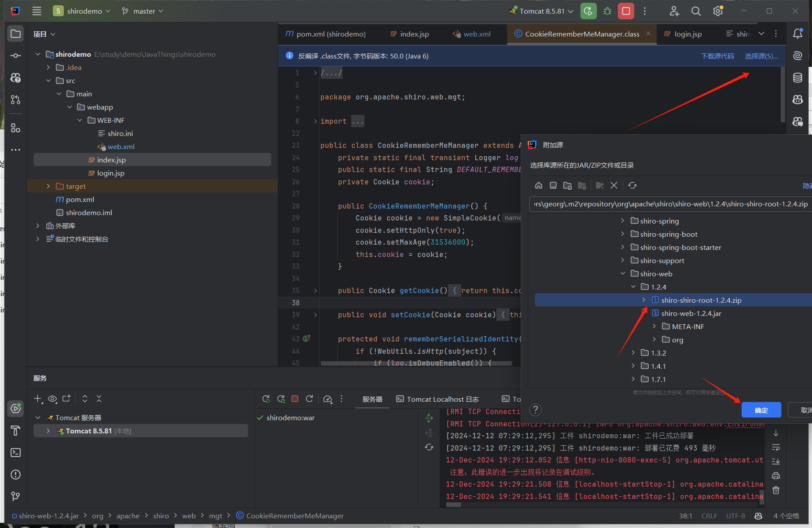Switch to web.xml editor tab
The image size is (812, 528).
point(472,34)
